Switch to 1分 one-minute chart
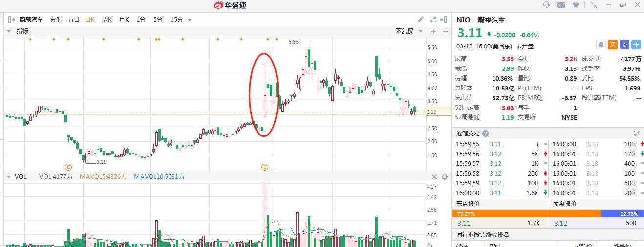 point(141,20)
